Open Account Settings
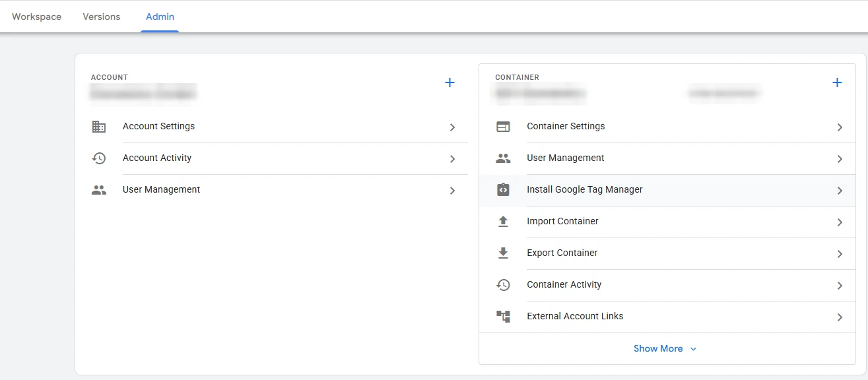Viewport: 868px width, 380px height. [279, 127]
